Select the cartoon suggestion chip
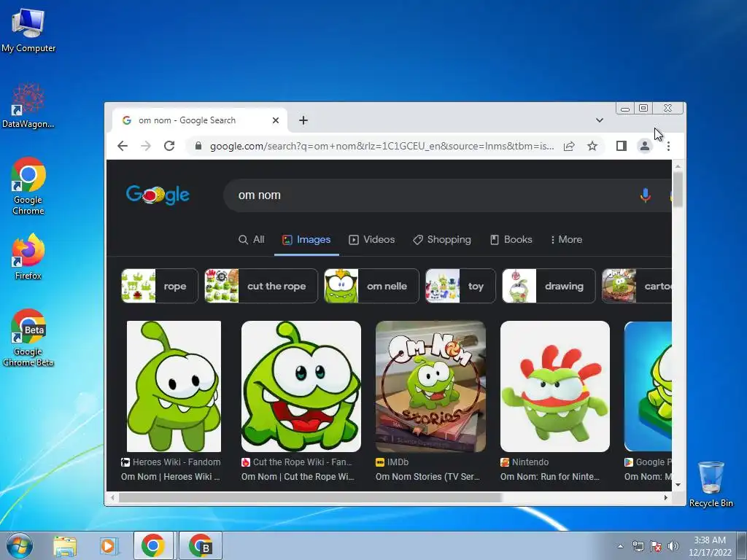 coord(637,286)
